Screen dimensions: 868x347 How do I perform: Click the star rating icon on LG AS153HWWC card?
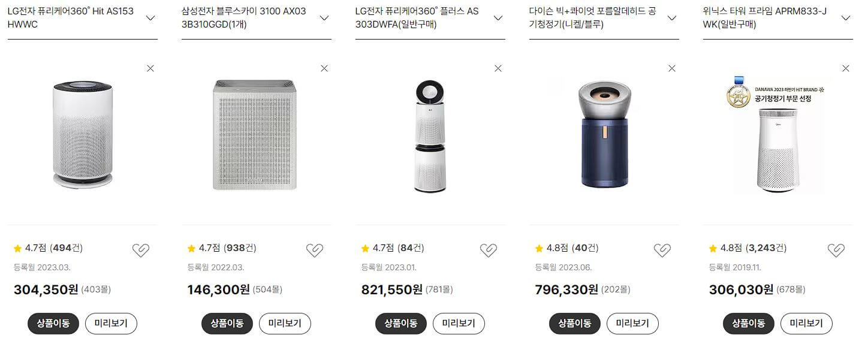pos(18,248)
